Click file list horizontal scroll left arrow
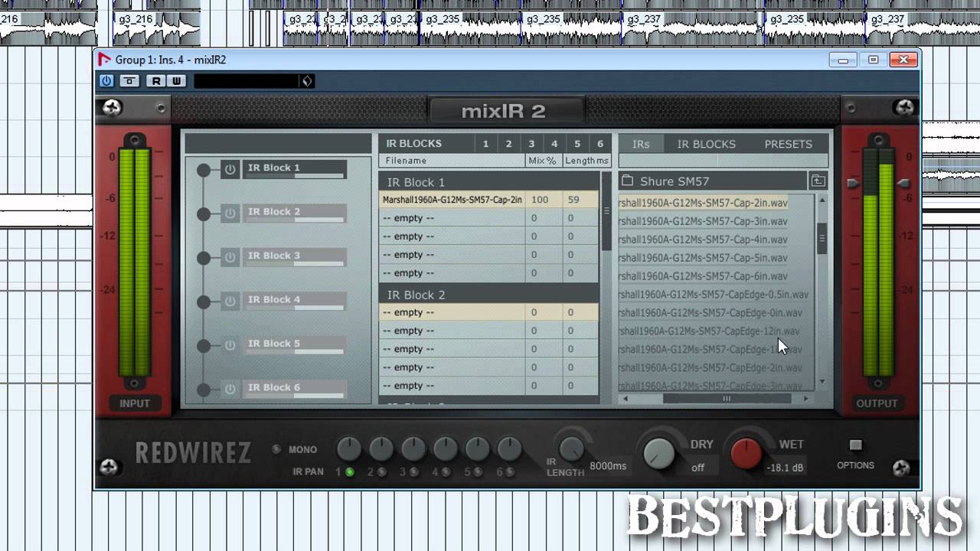Screen dimensions: 980x551 626,398
